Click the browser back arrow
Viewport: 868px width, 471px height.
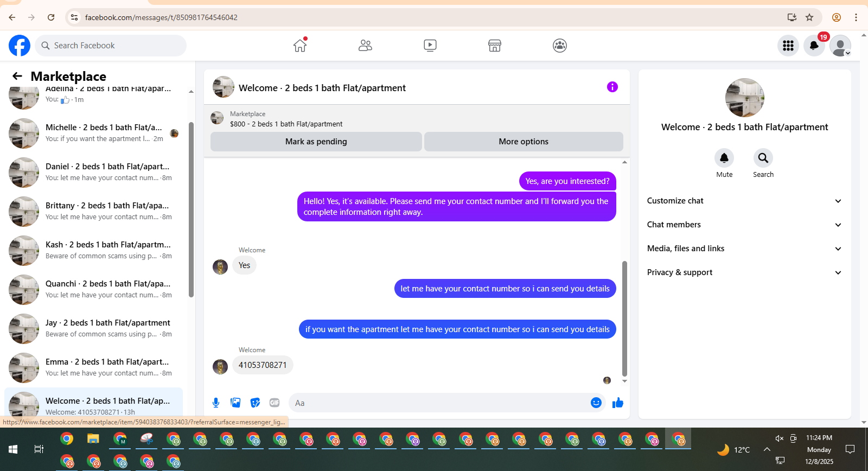click(x=12, y=17)
